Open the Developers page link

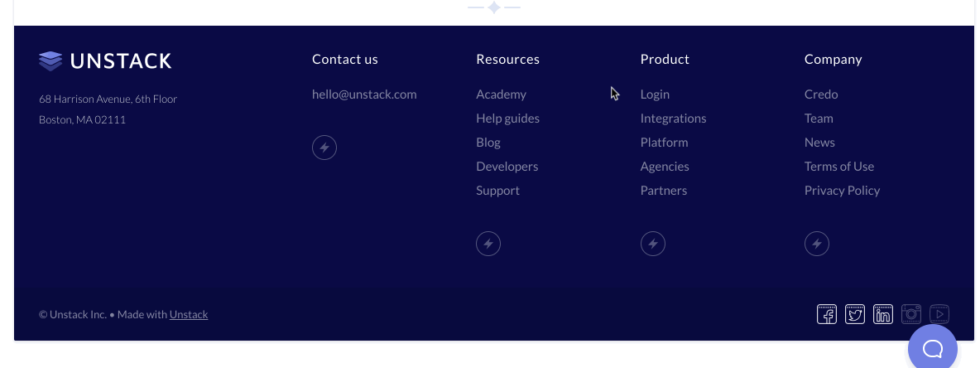point(507,167)
